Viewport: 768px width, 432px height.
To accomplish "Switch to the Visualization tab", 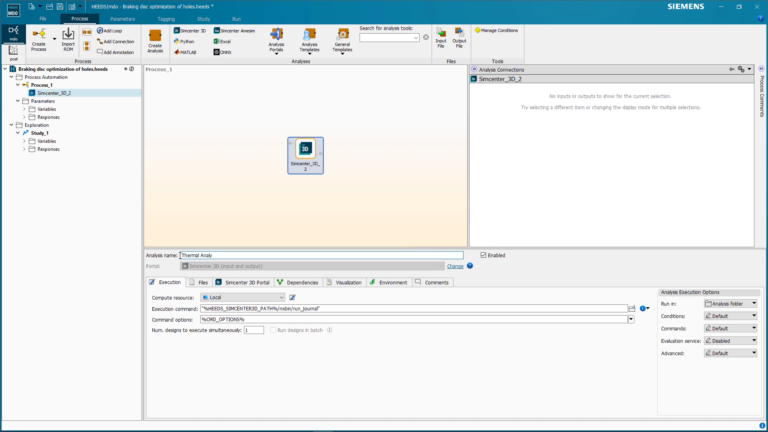I will pyautogui.click(x=344, y=282).
